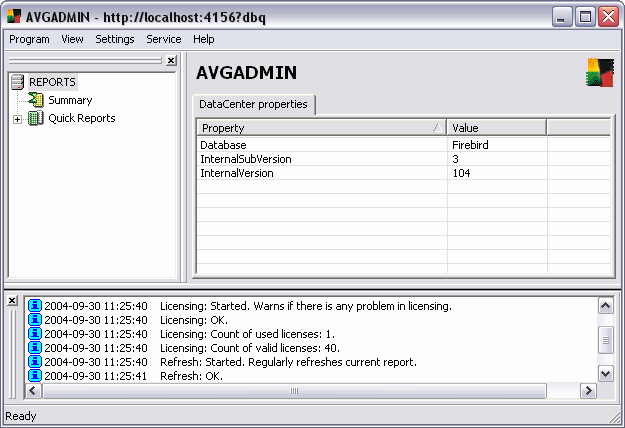Click 'Licensing: Count of valid licenses: 40.' message
625x428 pixels.
250,348
